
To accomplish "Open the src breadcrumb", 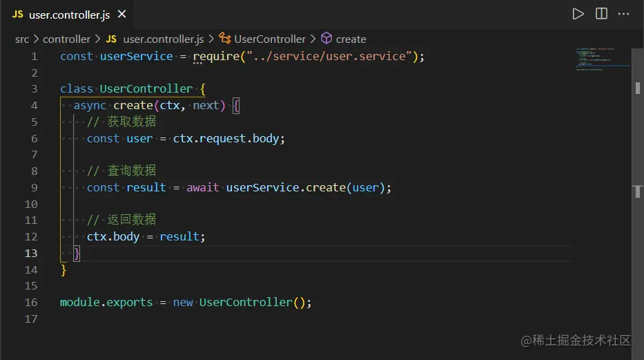I will (22, 39).
